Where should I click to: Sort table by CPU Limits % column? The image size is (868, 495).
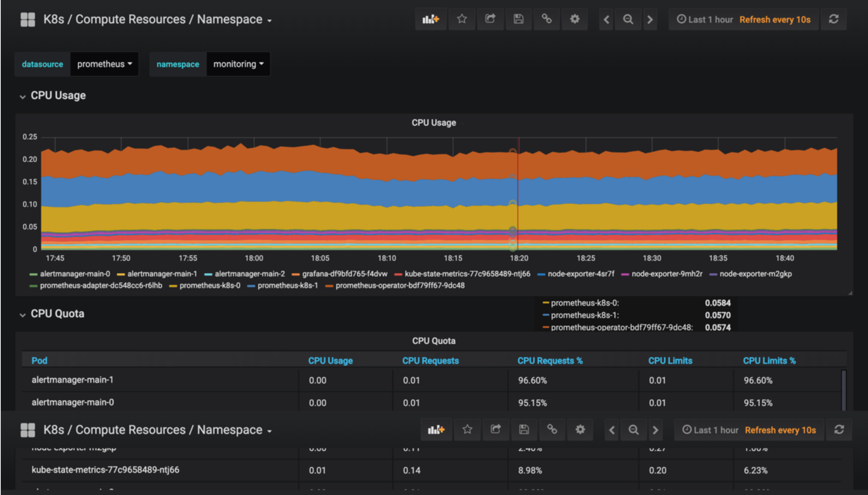pos(769,361)
